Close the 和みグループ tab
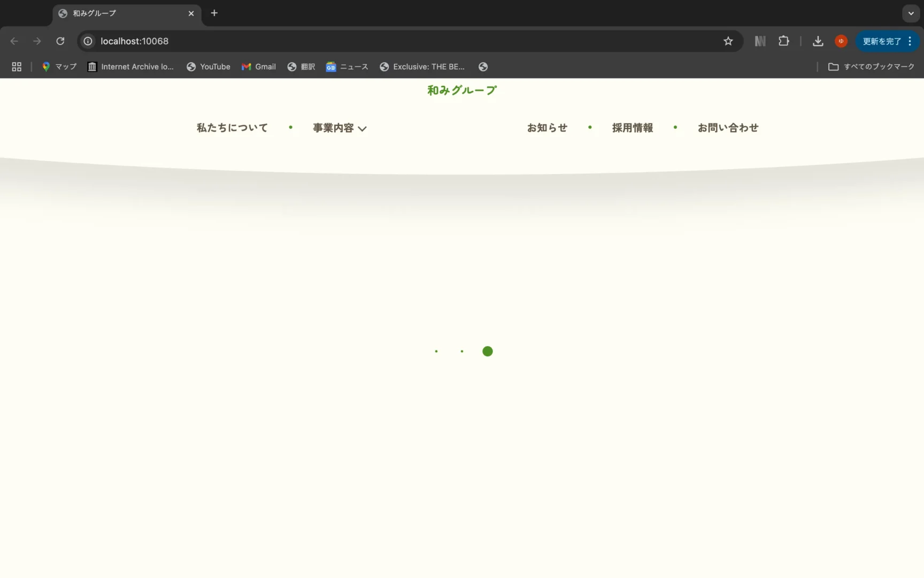Viewport: 924px width, 578px height. coord(191,13)
